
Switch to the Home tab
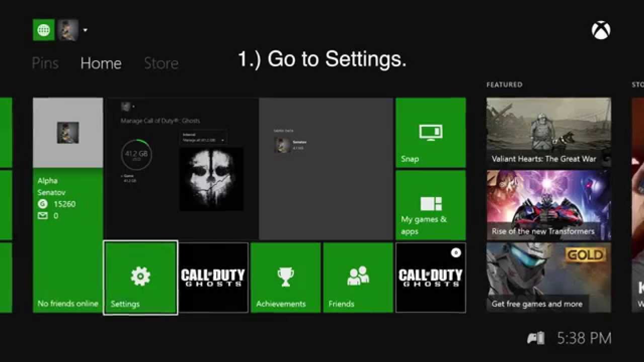101,63
